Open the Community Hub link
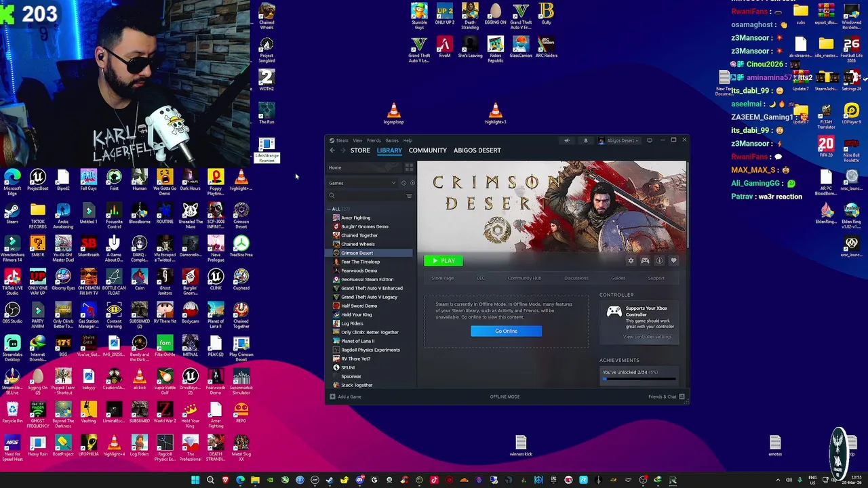Image resolution: width=868 pixels, height=488 pixels. (x=524, y=278)
